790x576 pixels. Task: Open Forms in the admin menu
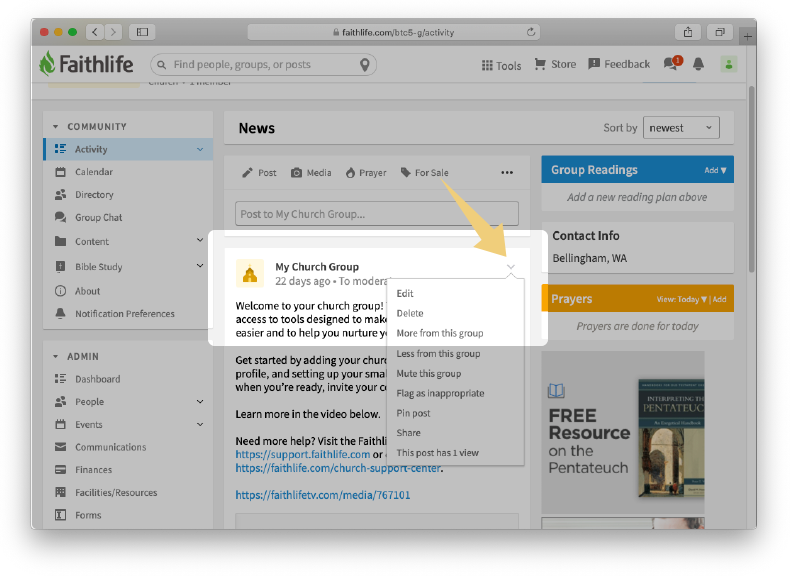[88, 515]
